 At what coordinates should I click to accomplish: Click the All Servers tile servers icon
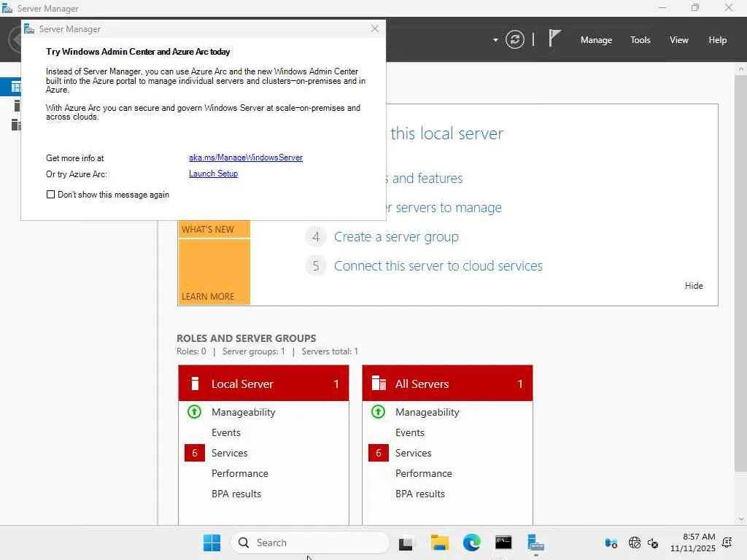point(379,384)
